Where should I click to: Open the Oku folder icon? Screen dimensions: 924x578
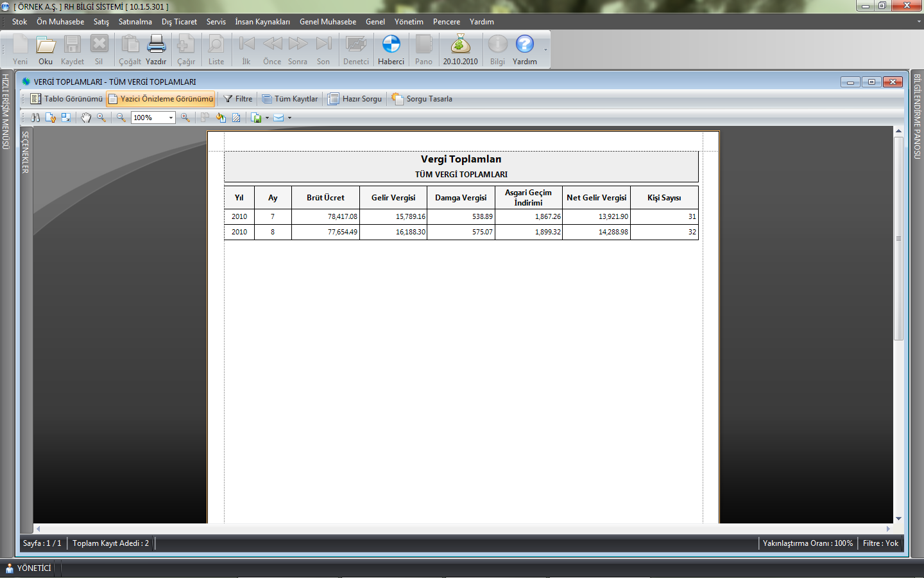point(46,45)
